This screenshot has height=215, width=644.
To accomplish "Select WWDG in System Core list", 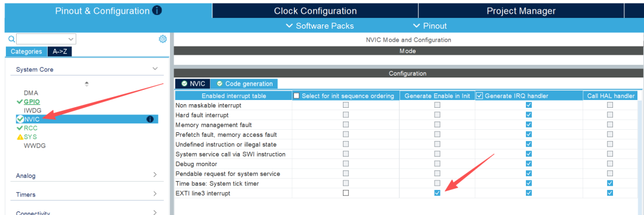I will click(35, 146).
